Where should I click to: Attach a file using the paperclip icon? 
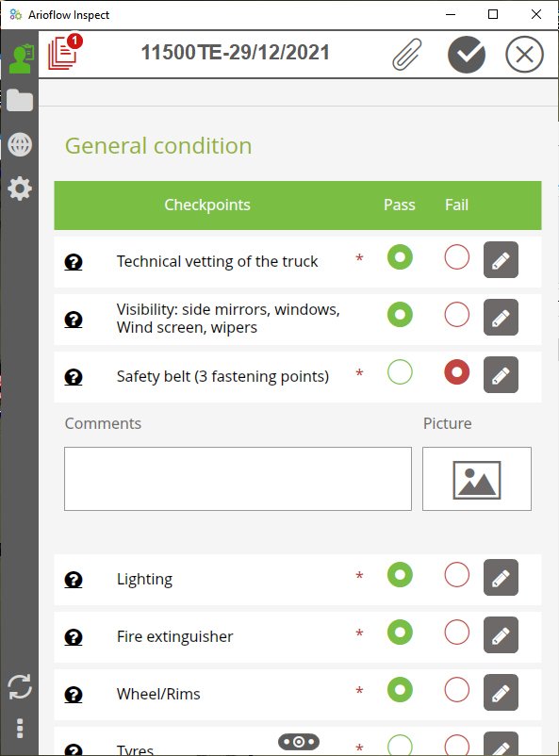tap(405, 54)
